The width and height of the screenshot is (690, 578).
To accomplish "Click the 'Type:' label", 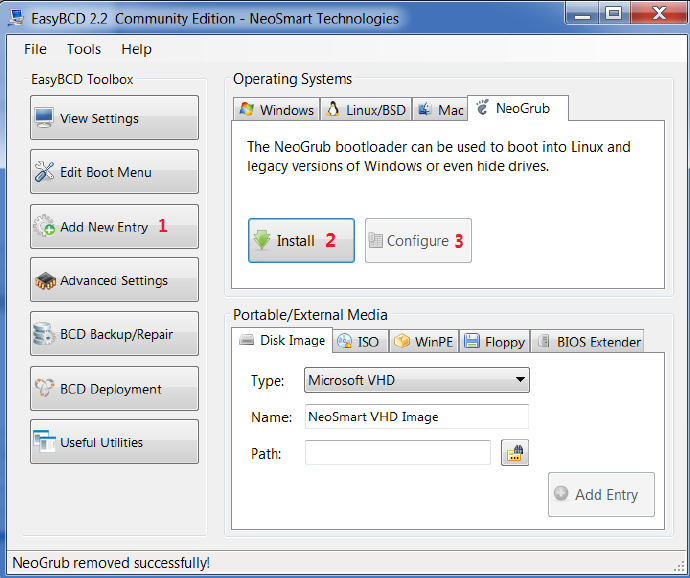I will tap(268, 381).
